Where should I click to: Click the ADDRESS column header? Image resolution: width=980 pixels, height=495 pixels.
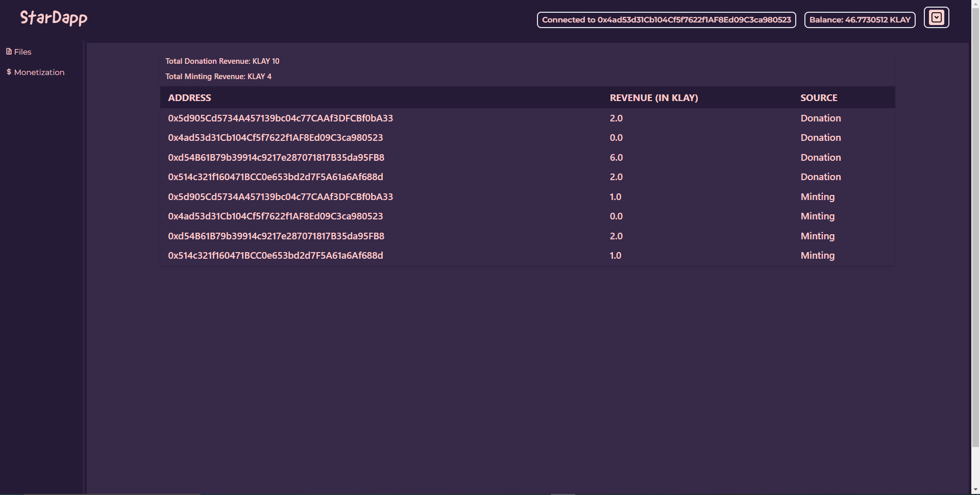189,97
